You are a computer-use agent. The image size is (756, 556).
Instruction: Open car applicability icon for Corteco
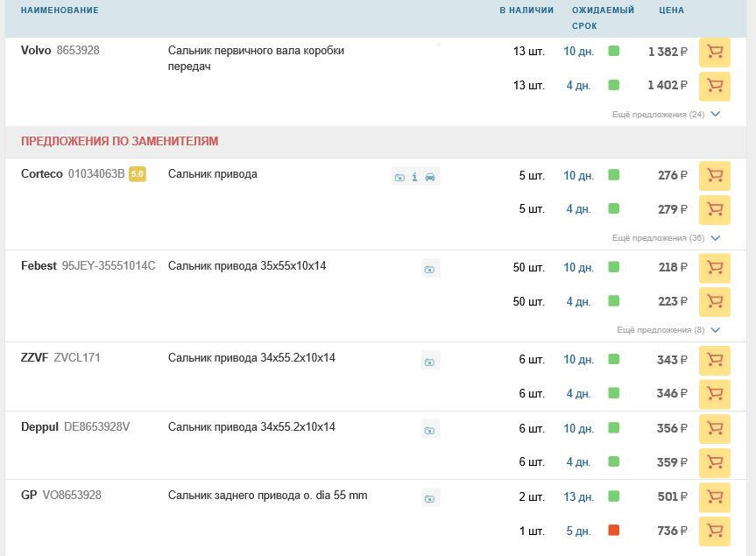coord(430,177)
